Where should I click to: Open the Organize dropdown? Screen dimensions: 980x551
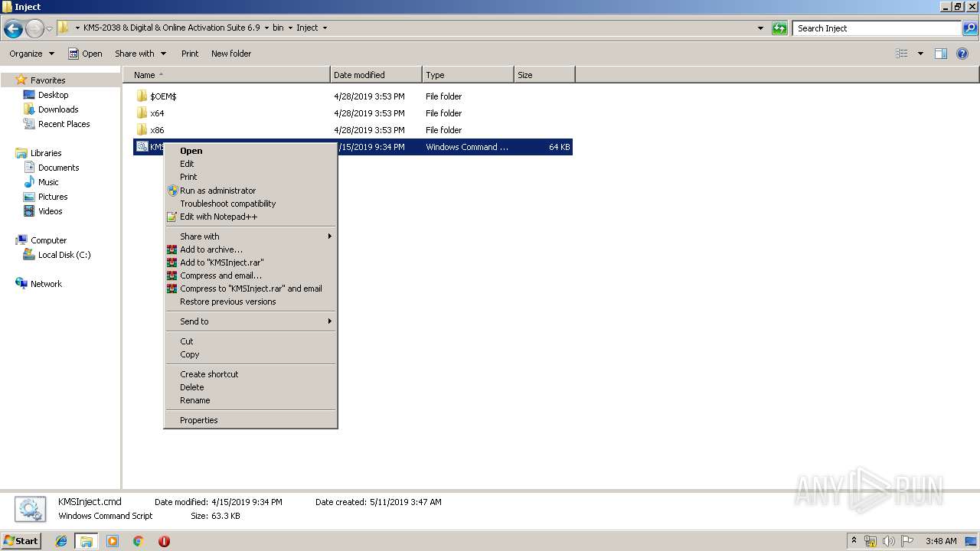[x=31, y=54]
